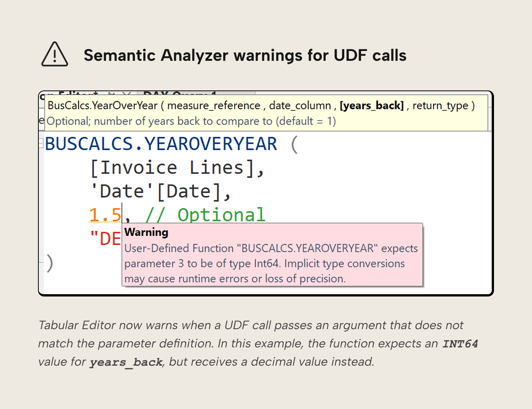The height and width of the screenshot is (409, 532).
Task: Click 'years_back' in the caption text
Action: (126, 362)
